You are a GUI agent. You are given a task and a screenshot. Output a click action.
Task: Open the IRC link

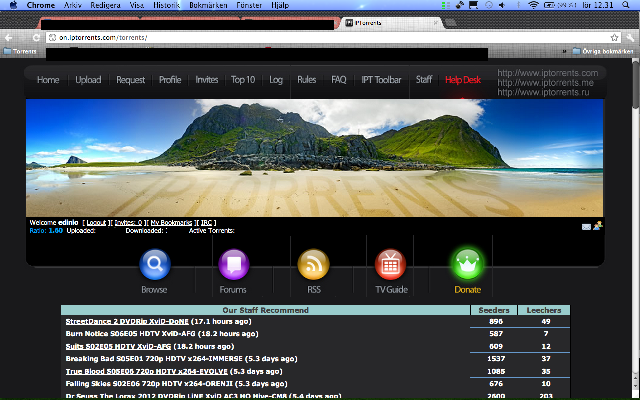click(x=207, y=222)
